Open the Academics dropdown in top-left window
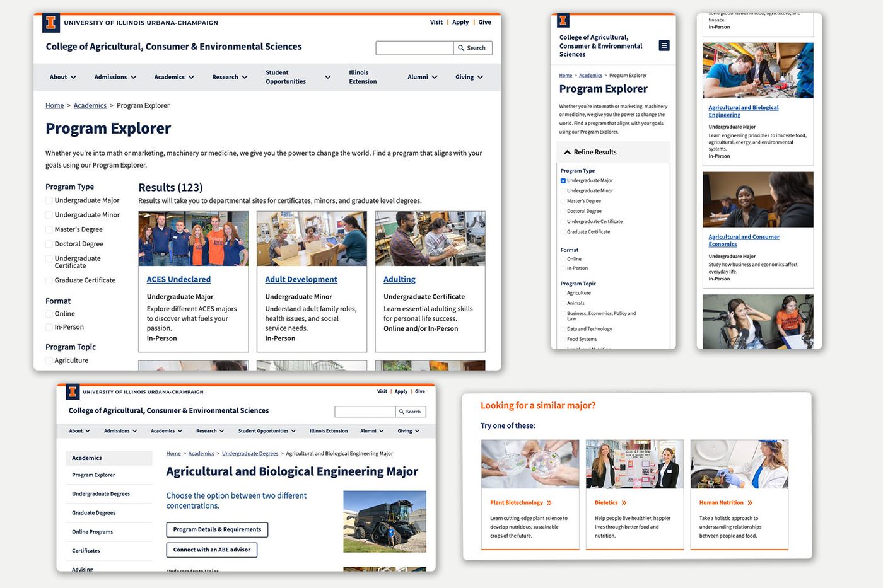Screen dimensions: 883x588 coord(174,77)
